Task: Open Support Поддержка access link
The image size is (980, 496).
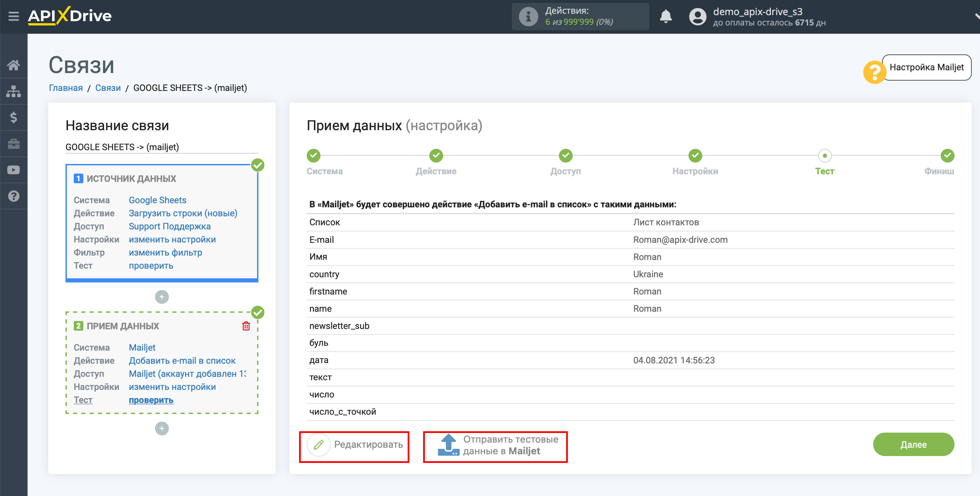Action: (170, 226)
